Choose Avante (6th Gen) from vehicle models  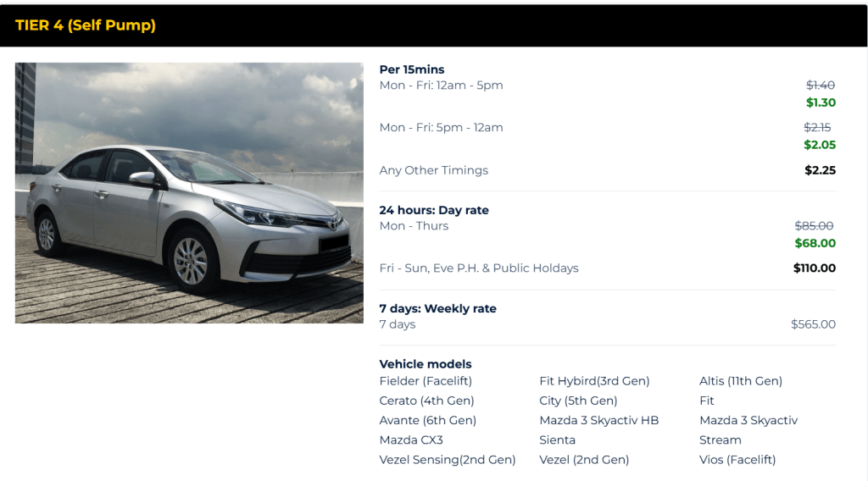427,420
